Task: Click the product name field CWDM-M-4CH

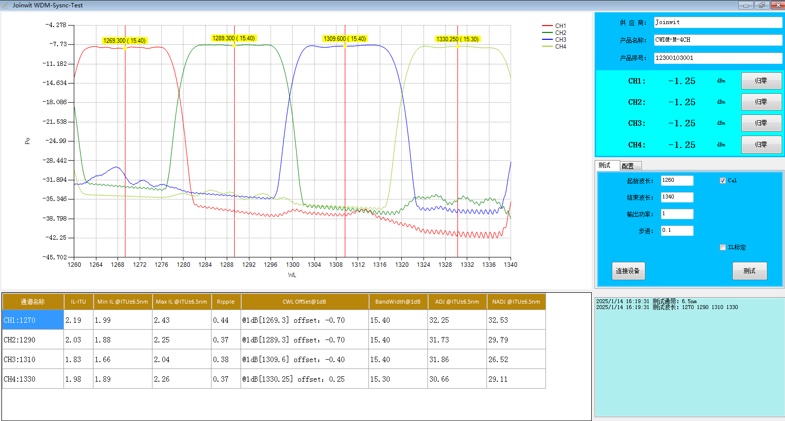Action: click(x=717, y=40)
